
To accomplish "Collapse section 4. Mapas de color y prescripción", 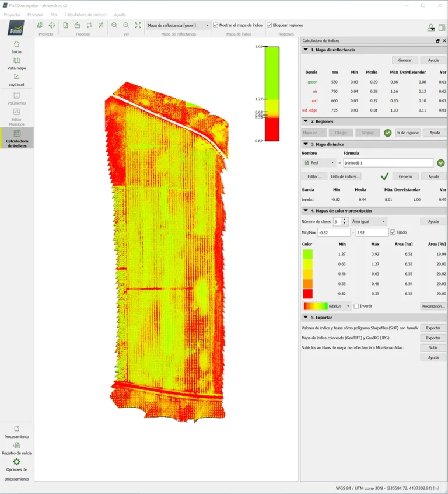I will (306, 210).
